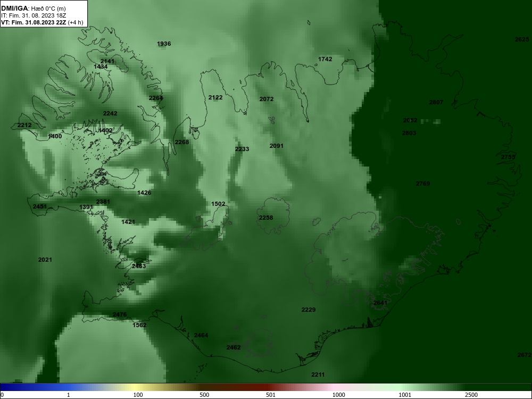Click the map value 2233
This screenshot has width=532, height=399.
pyautogui.click(x=242, y=149)
